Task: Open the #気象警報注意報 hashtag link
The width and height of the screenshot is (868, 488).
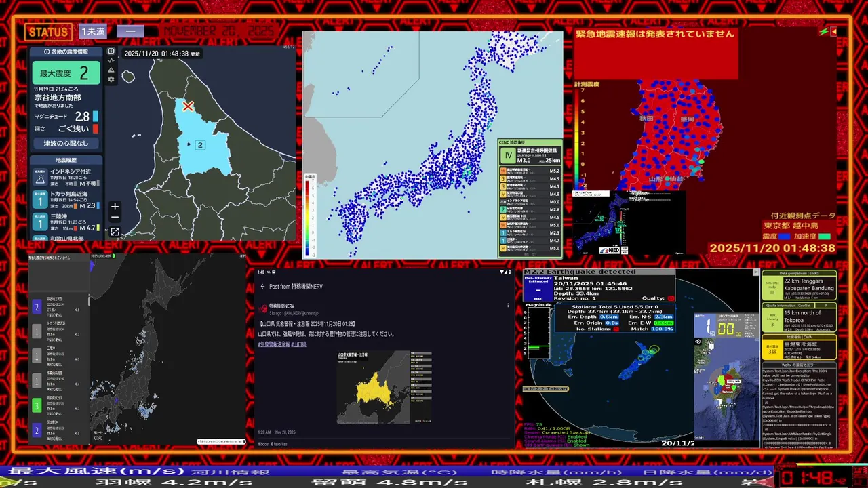Action: point(273,344)
